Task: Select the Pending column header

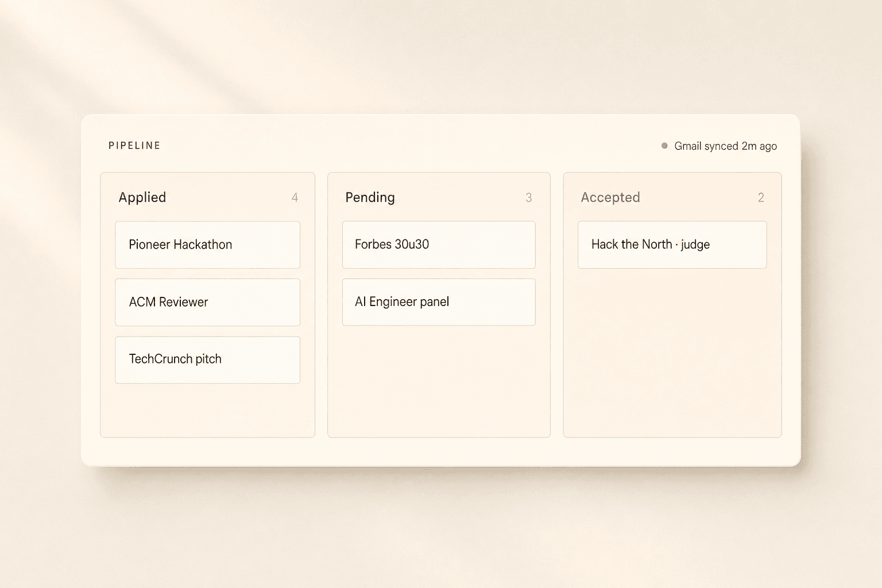Action: click(370, 198)
